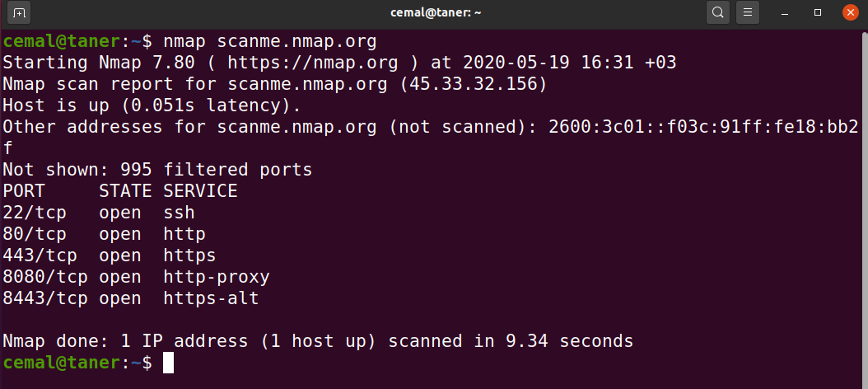Click the IP address 45.33.32.156

pyautogui.click(x=474, y=84)
